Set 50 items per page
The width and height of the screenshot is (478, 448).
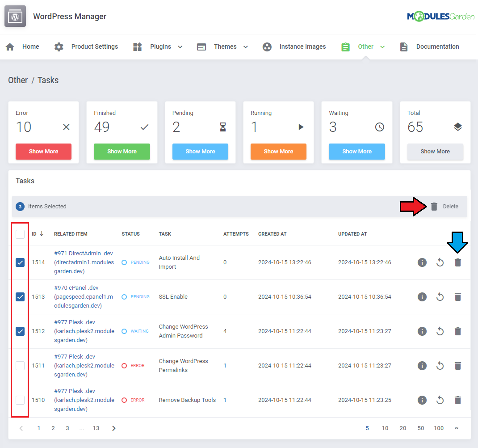pos(421,428)
